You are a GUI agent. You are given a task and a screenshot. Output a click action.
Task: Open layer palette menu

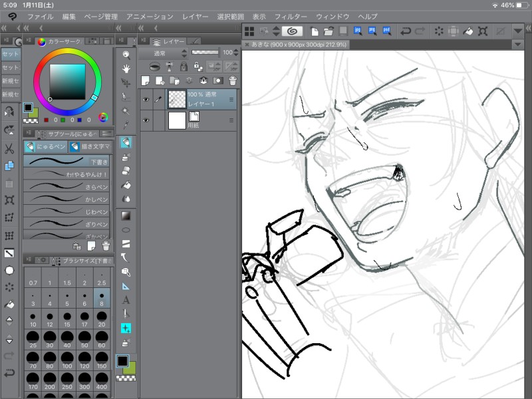(144, 41)
